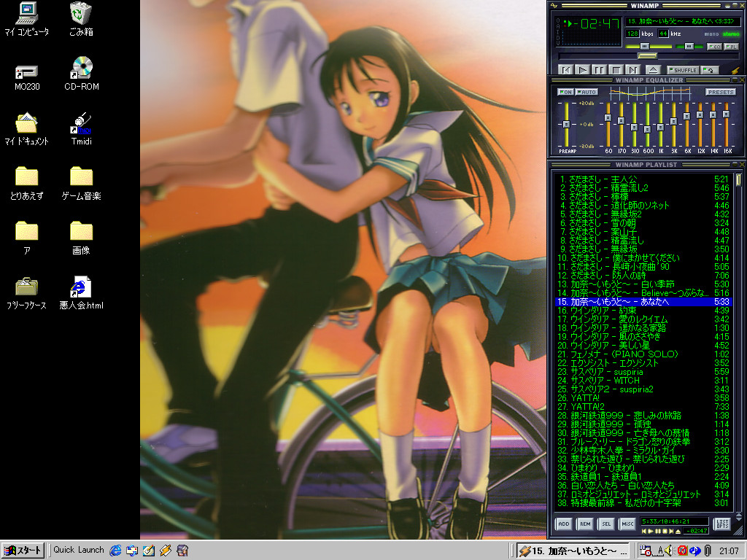Click the scrolling song title display
The width and height of the screenshot is (747, 560).
click(x=682, y=21)
